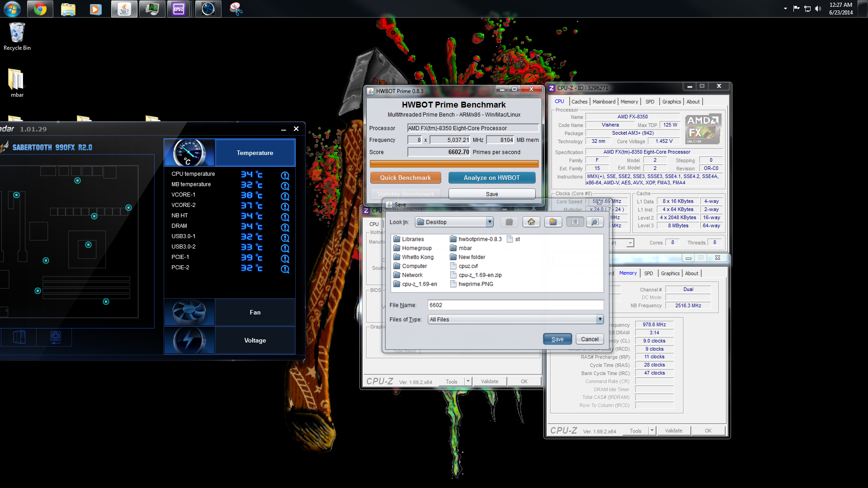Screen dimensions: 868x488
Task: Create a new folder in the Save dialog
Action: 553,222
